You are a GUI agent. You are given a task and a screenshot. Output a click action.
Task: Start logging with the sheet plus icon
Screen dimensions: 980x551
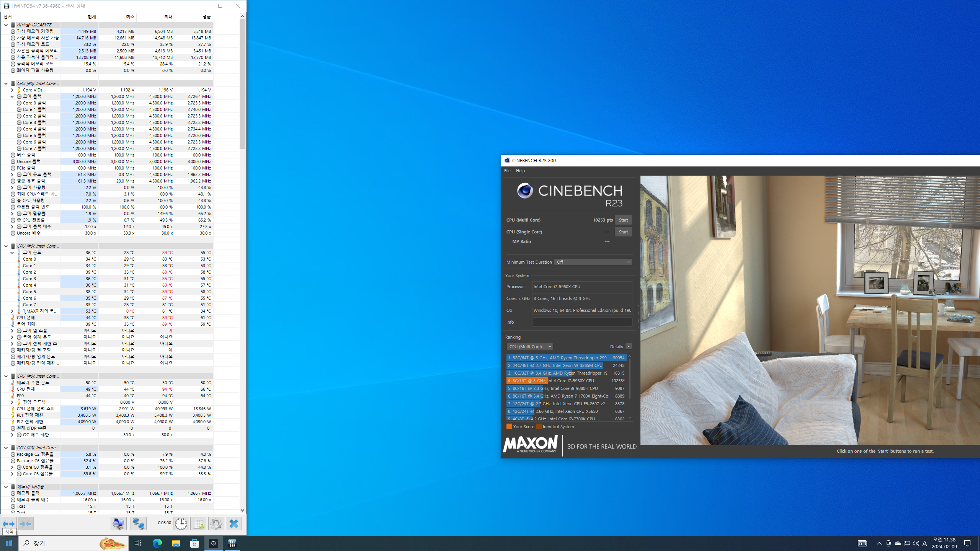198,523
